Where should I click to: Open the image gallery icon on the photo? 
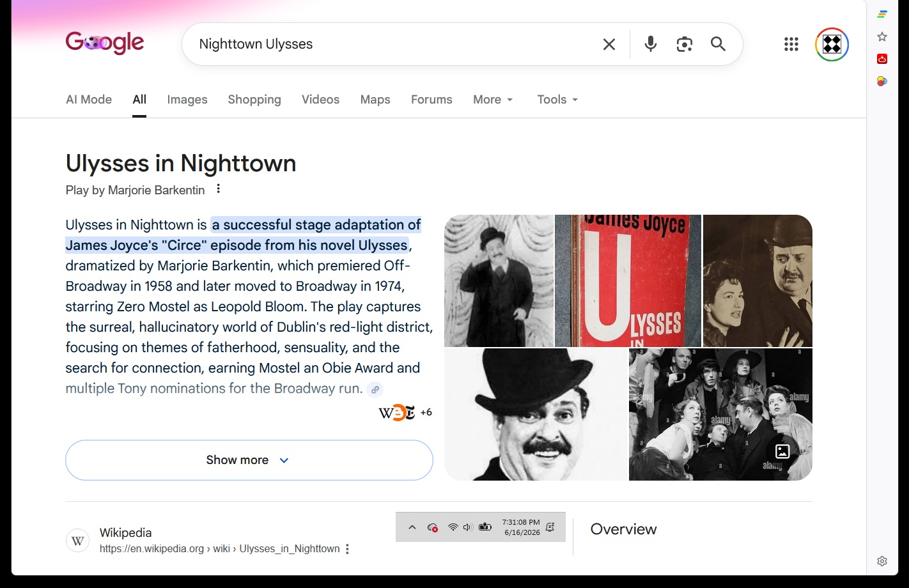click(x=782, y=451)
